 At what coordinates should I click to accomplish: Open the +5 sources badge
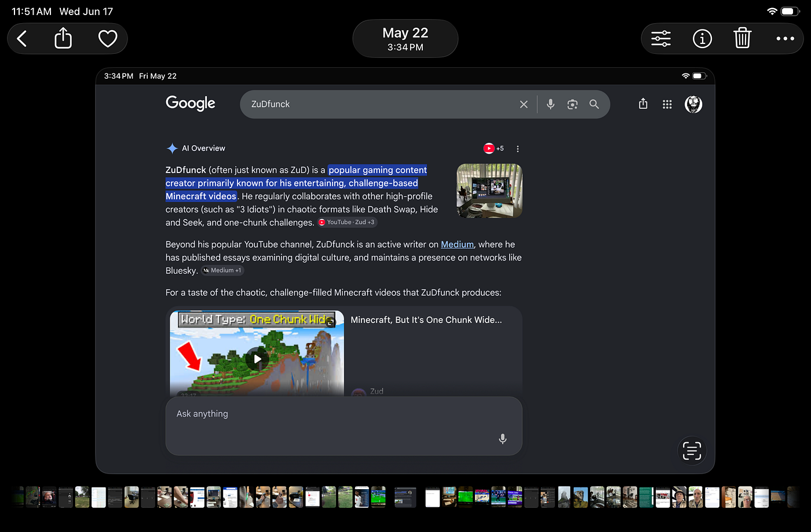coord(494,148)
